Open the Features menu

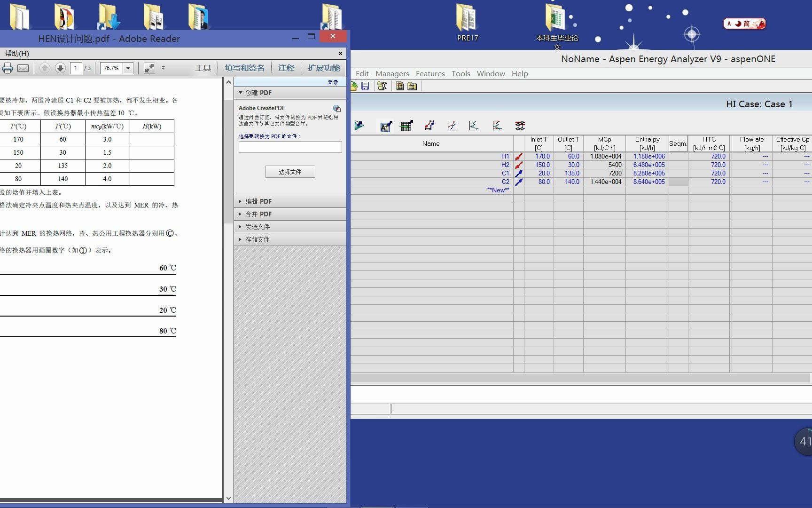pos(430,73)
